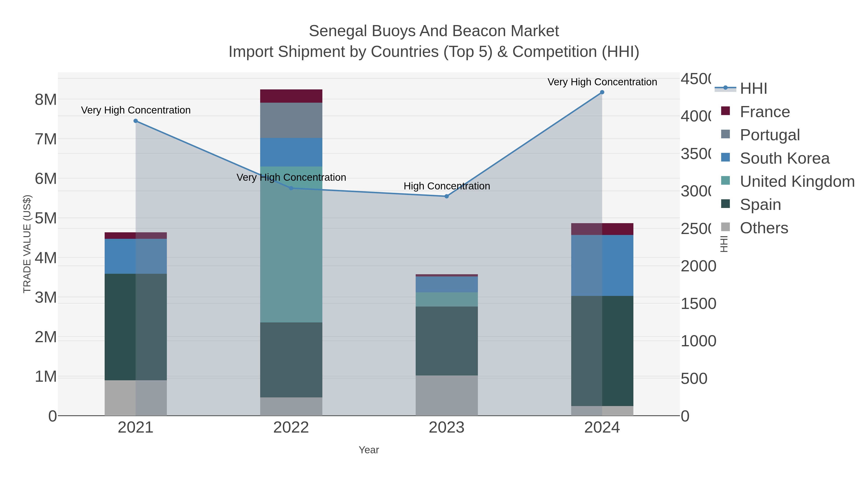Click the 'Senegal Buoys And Beacon Market' title
Screen dimensions: 868x488
pyautogui.click(x=434, y=31)
